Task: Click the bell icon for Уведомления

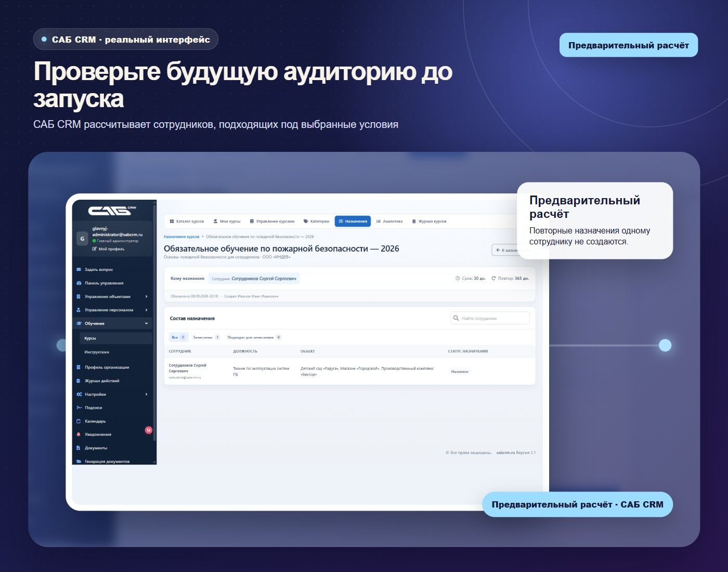Action: pos(79,434)
